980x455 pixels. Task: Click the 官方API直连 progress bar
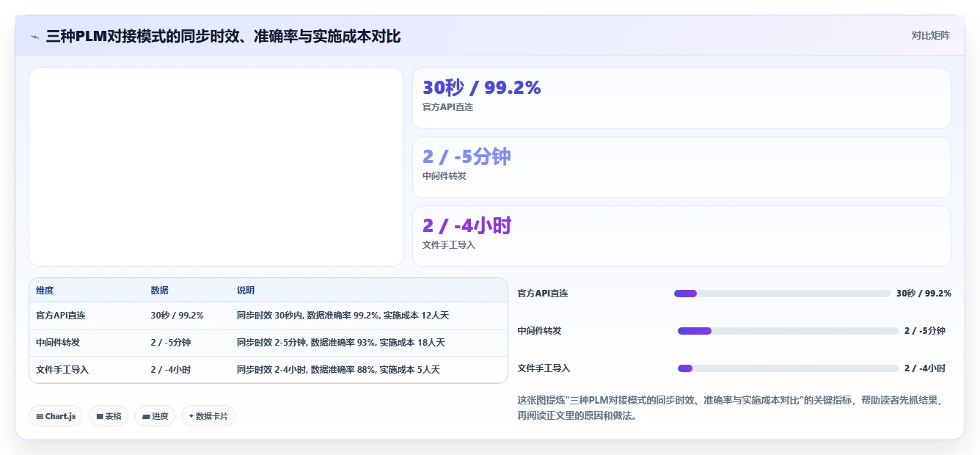coord(782,294)
